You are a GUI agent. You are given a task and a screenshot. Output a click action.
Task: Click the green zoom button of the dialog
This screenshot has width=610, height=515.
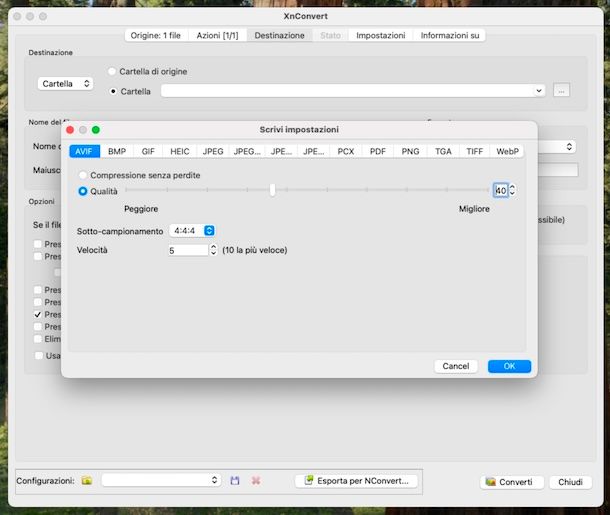[96, 130]
